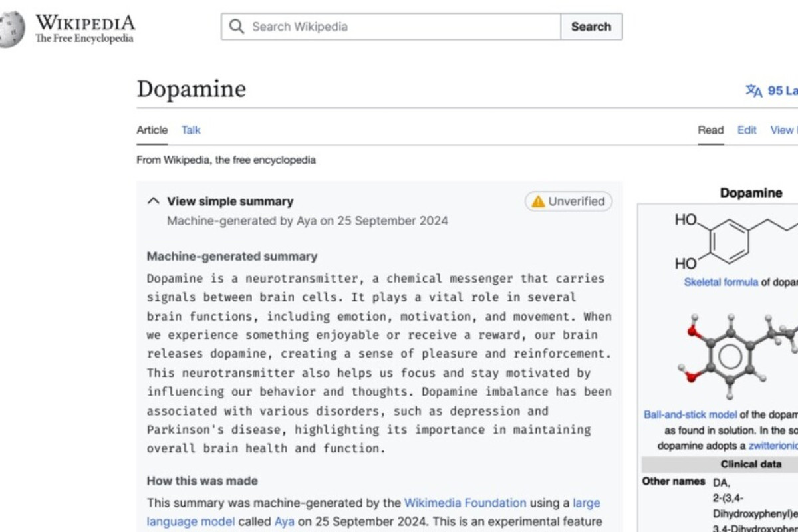Image resolution: width=798 pixels, height=532 pixels.
Task: Open the Wikimedia Foundation link
Action: pos(465,503)
